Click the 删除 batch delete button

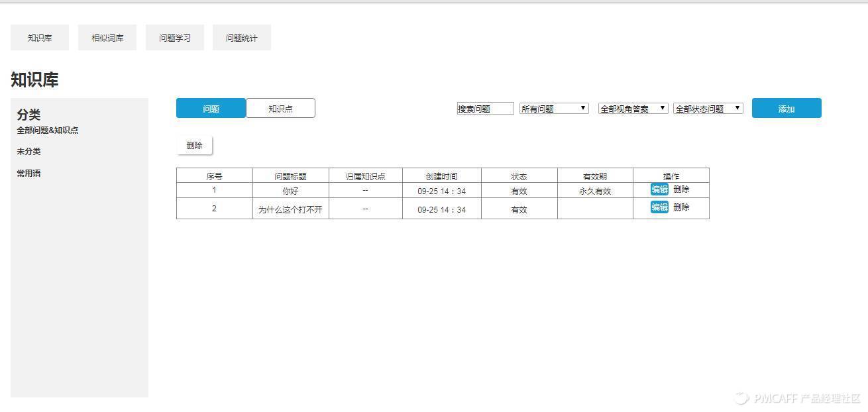[x=193, y=144]
